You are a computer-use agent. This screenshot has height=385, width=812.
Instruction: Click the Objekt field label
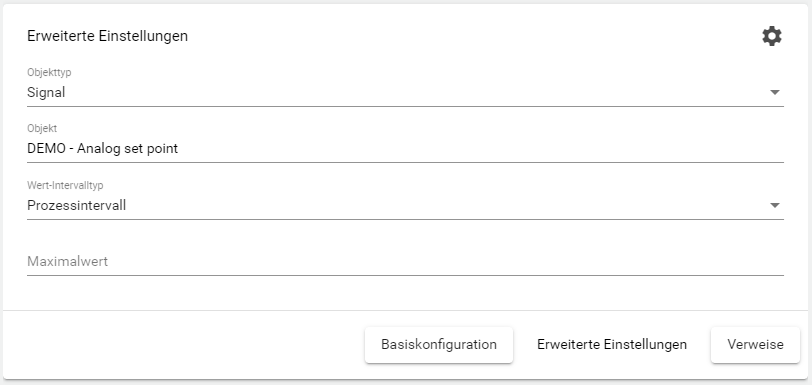(42, 129)
